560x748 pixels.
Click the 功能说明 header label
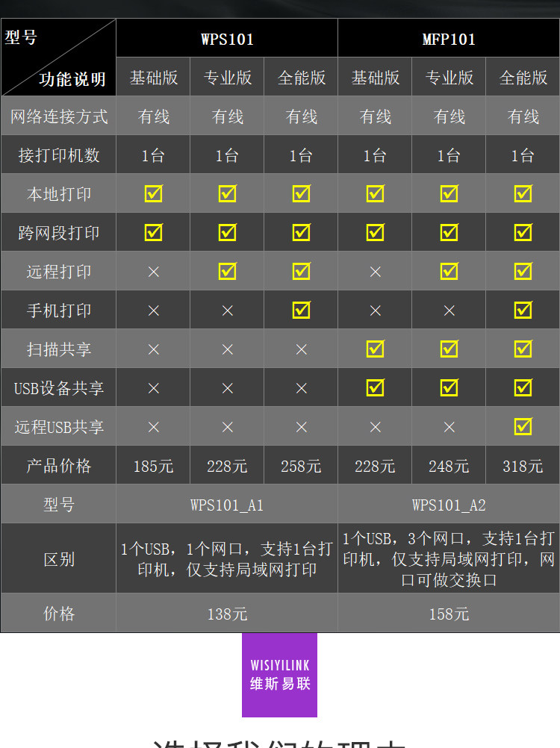[72, 79]
